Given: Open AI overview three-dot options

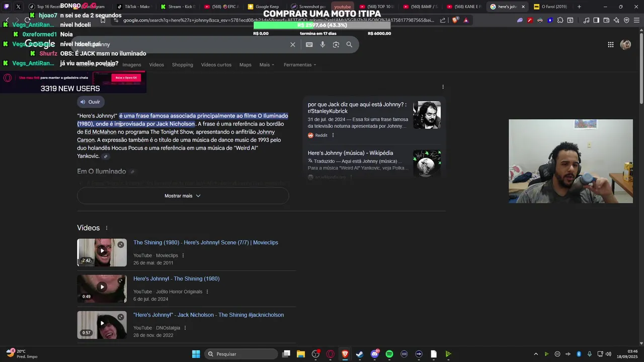Looking at the screenshot, I should tap(443, 87).
